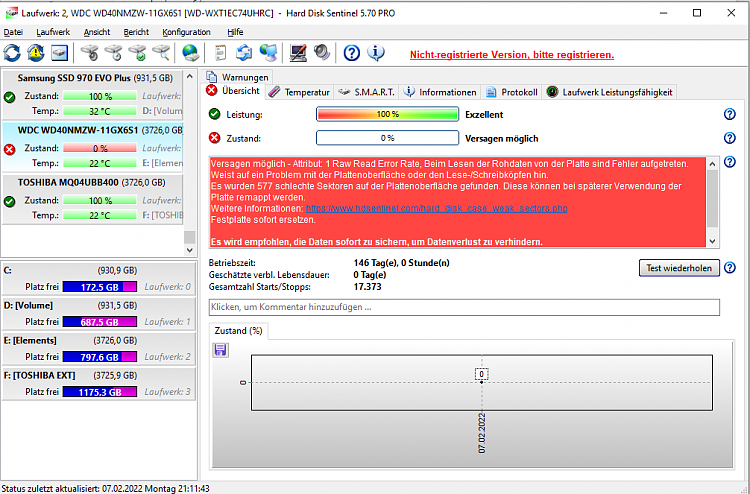This screenshot has height=494, width=750.
Task: Select the WDC WD40NMZW-11GX6S1 drive
Action: point(93,146)
